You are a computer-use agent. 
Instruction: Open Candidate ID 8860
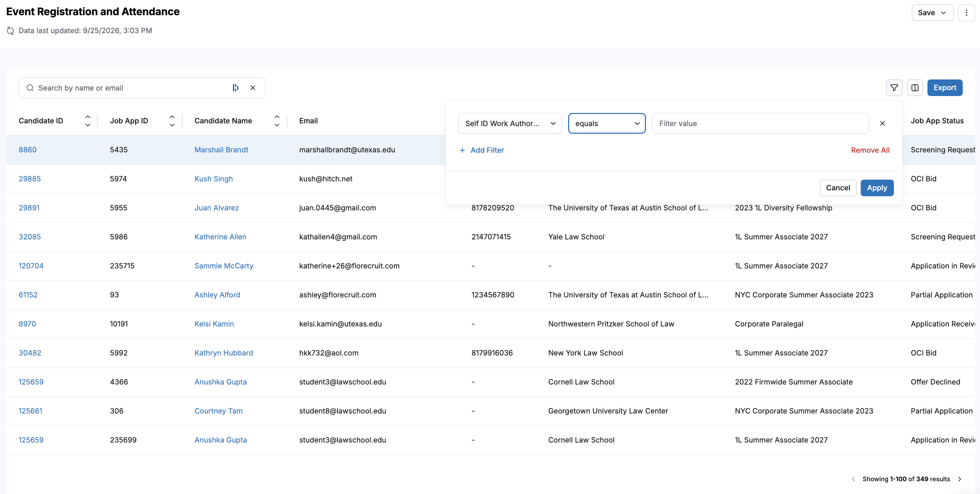[x=28, y=150]
